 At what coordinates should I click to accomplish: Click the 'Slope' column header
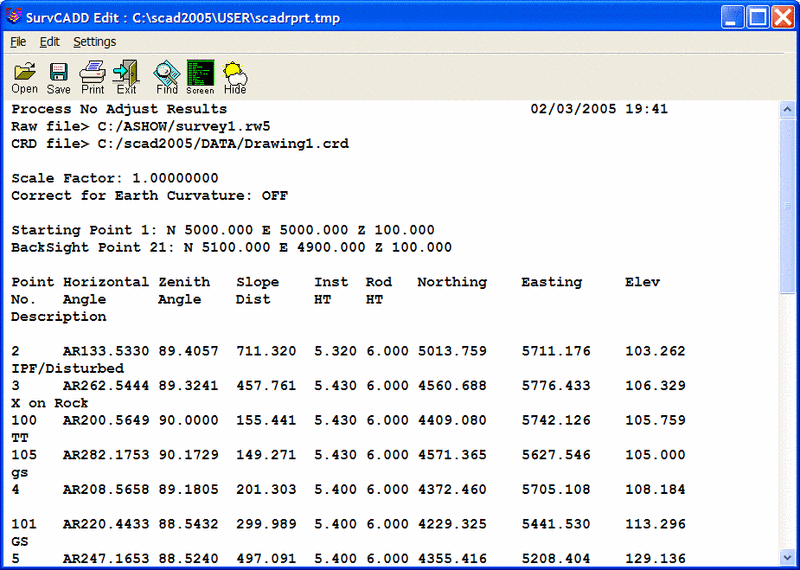click(257, 282)
